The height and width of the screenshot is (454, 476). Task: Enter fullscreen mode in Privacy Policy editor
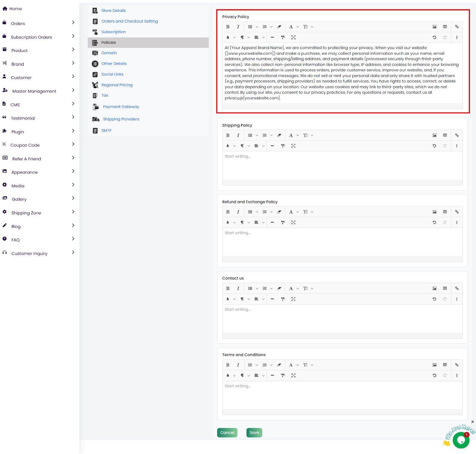293,37
